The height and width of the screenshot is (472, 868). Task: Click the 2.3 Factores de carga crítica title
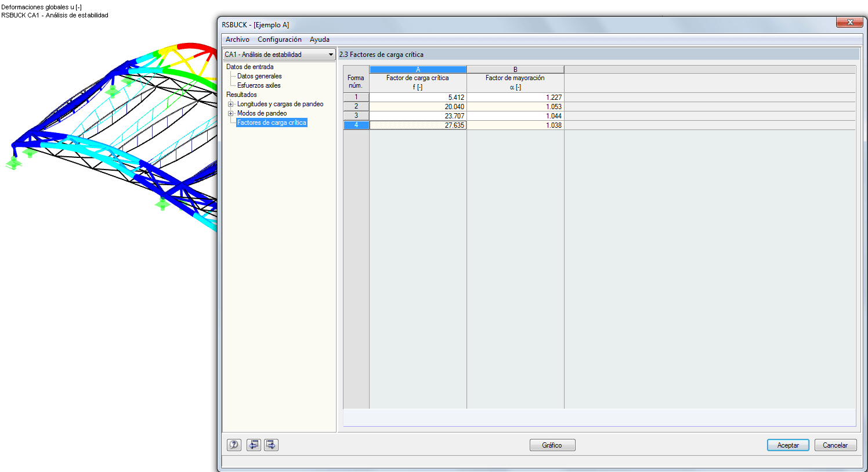click(381, 55)
